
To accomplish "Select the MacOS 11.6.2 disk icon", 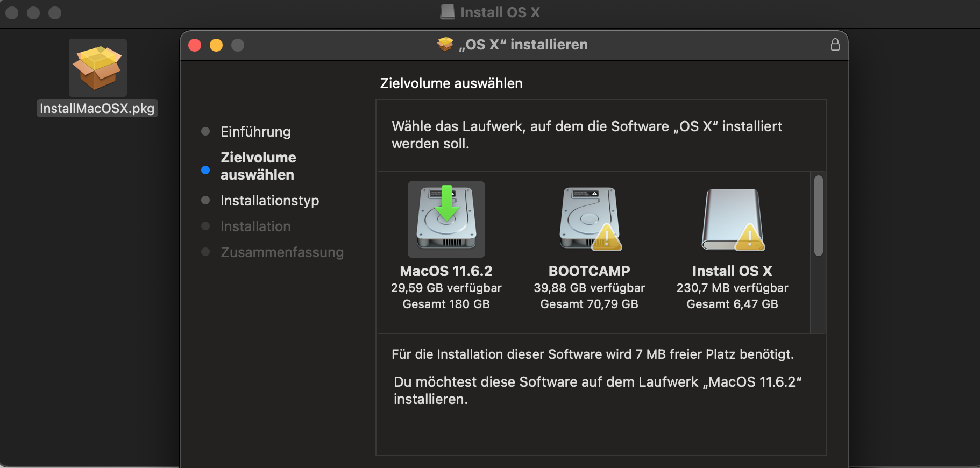I will pyautogui.click(x=446, y=219).
